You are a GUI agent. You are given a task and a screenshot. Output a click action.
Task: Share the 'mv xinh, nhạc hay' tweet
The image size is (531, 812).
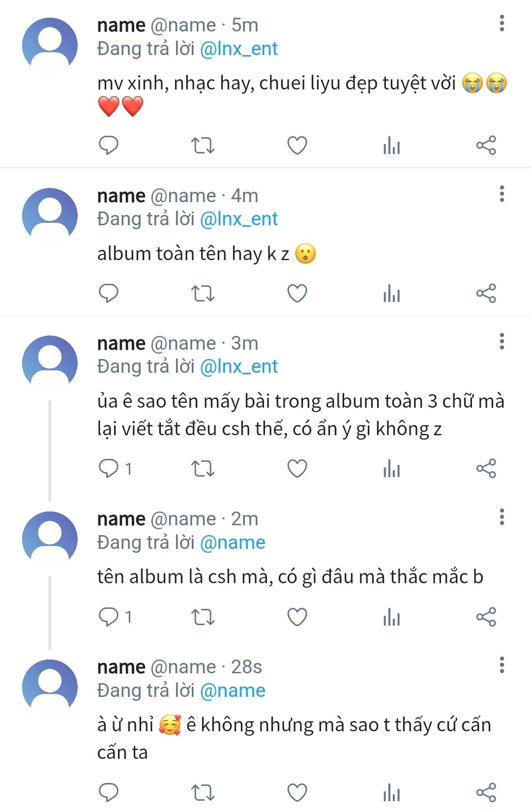(486, 145)
